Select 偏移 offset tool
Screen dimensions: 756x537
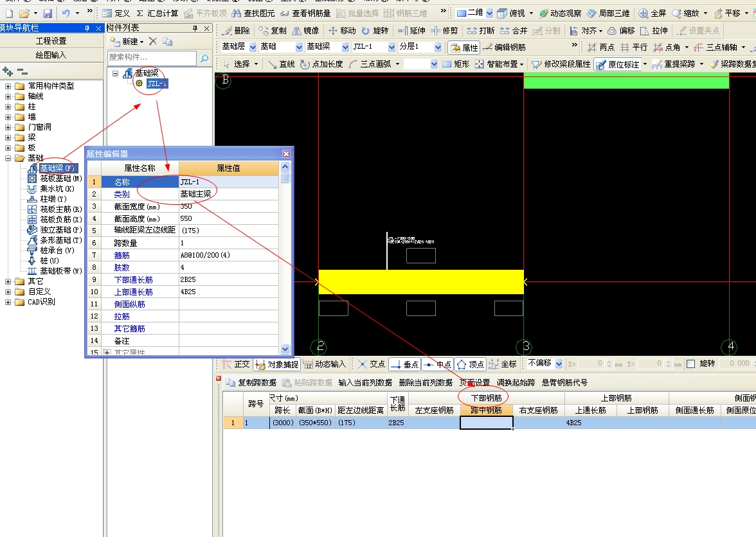621,31
